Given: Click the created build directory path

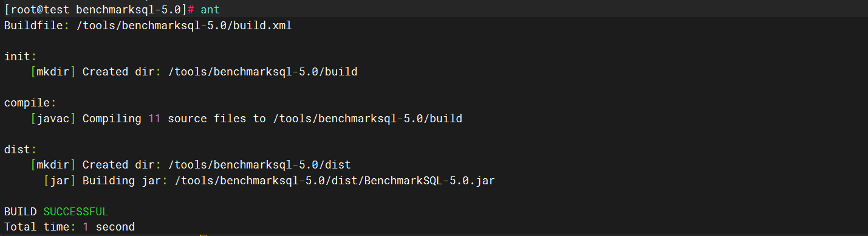Looking at the screenshot, I should (x=262, y=72).
